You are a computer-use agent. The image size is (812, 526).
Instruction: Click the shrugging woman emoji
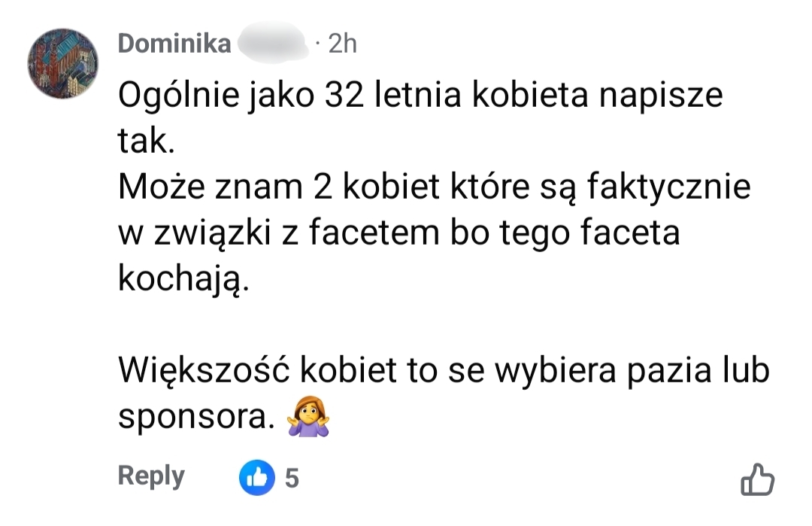click(309, 416)
